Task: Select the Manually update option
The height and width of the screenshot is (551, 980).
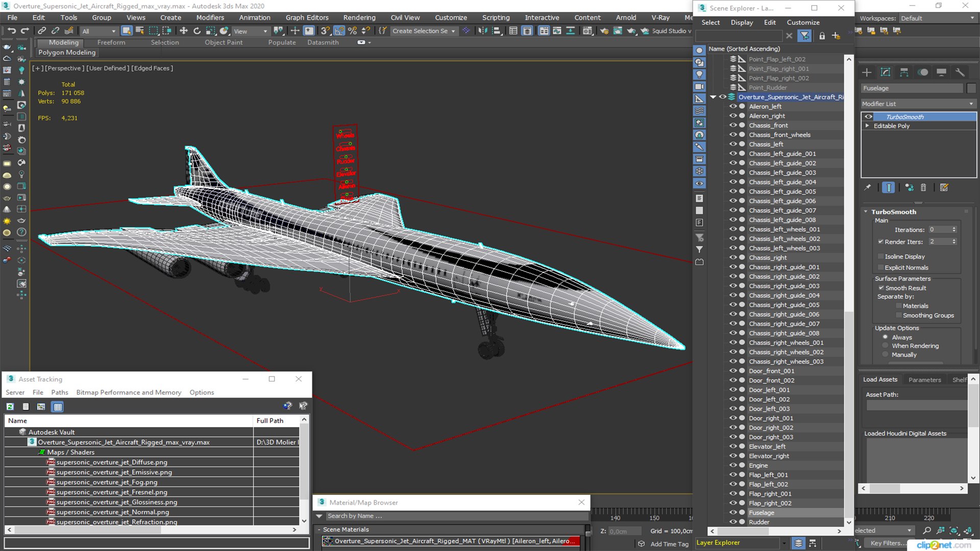Action: pyautogui.click(x=886, y=355)
